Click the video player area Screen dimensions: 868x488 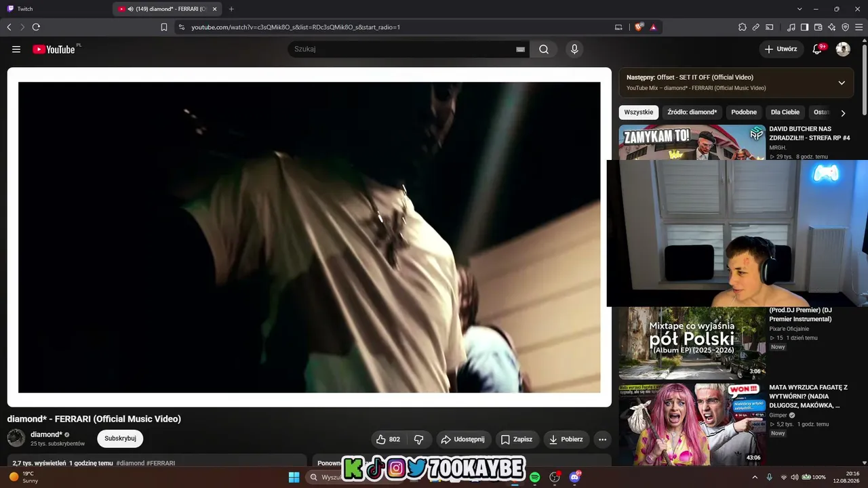click(309, 237)
